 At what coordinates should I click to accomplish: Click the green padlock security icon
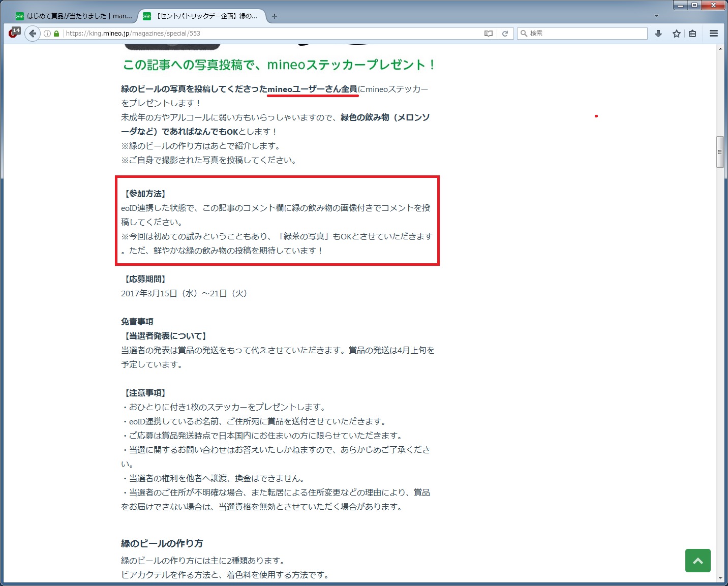tap(56, 34)
